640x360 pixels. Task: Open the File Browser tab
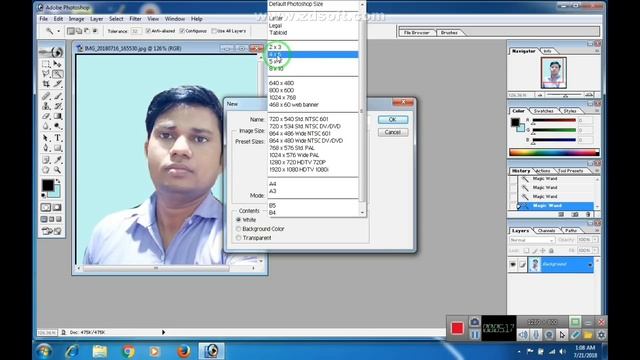[x=416, y=32]
